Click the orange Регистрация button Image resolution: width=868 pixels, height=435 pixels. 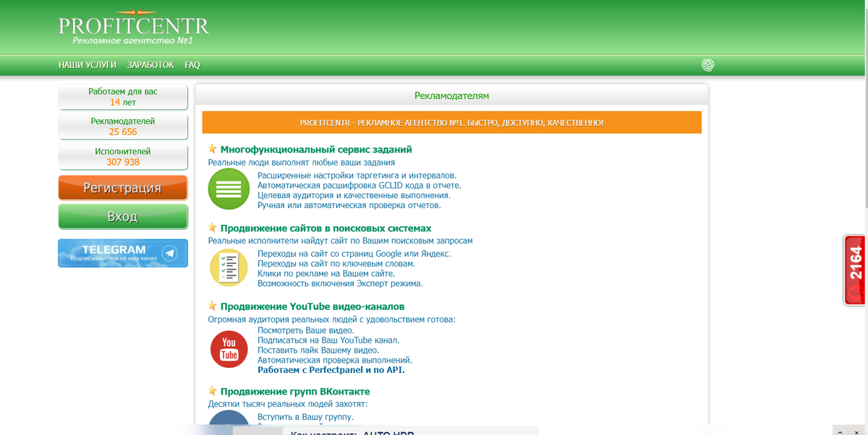[x=122, y=188]
